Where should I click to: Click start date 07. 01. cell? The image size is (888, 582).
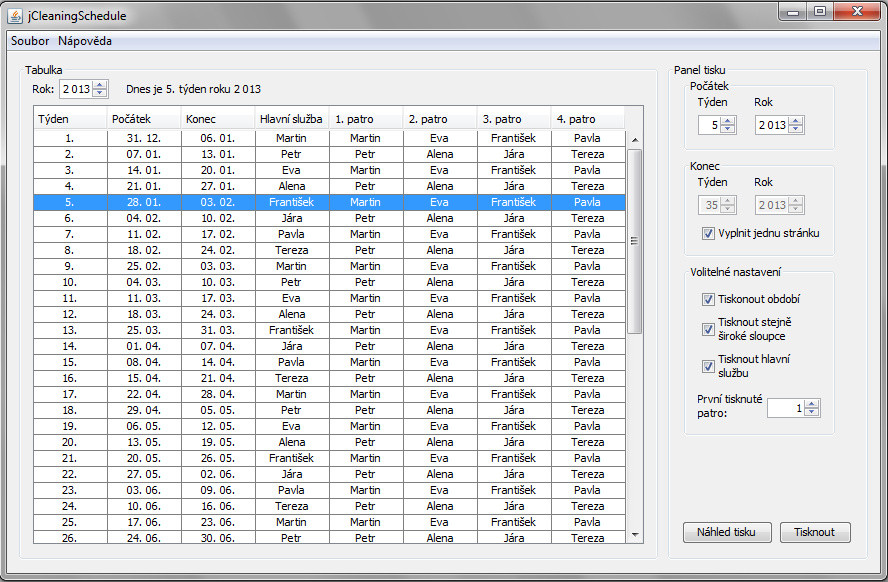pyautogui.click(x=144, y=154)
